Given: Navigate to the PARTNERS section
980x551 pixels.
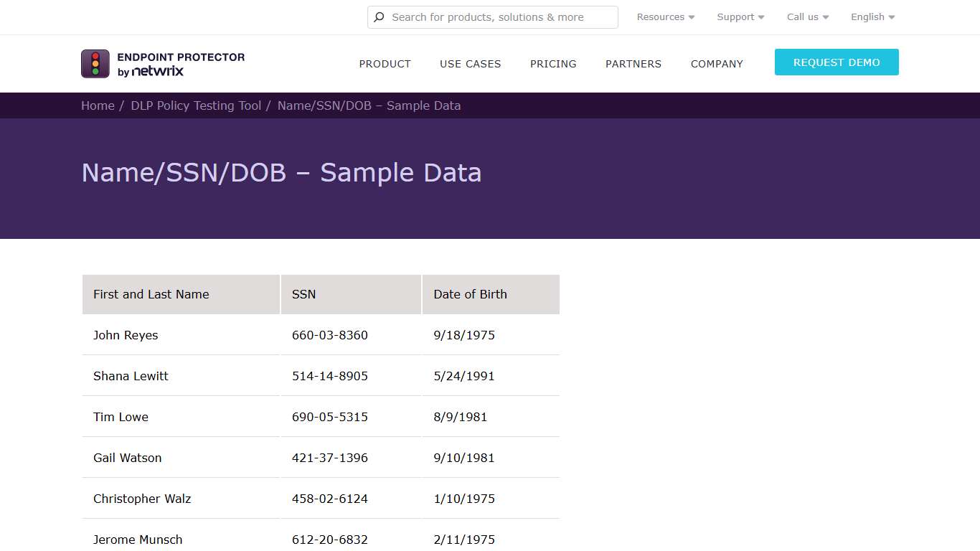Looking at the screenshot, I should tap(633, 64).
